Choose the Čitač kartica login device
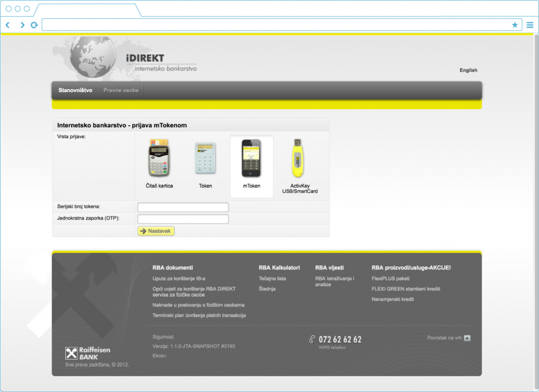539x392 pixels. point(159,164)
